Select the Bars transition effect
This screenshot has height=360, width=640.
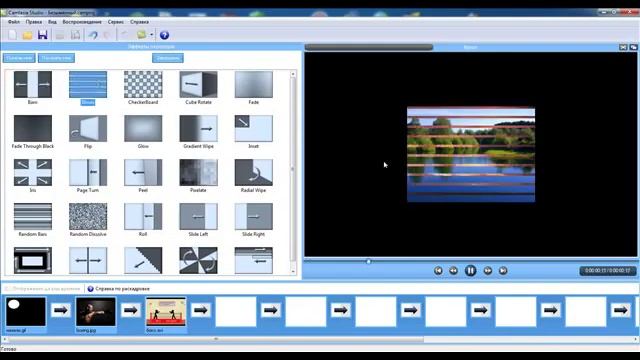[x=33, y=84]
